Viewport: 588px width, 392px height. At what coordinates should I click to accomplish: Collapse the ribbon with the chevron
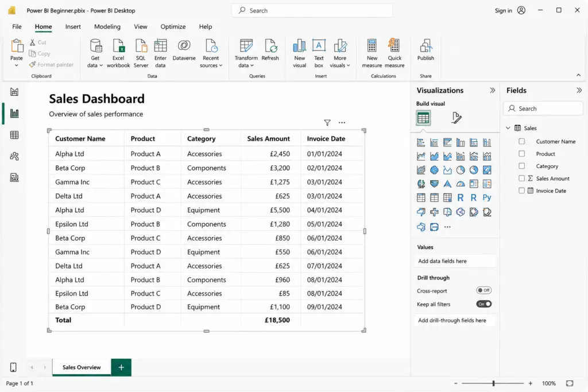pos(579,75)
